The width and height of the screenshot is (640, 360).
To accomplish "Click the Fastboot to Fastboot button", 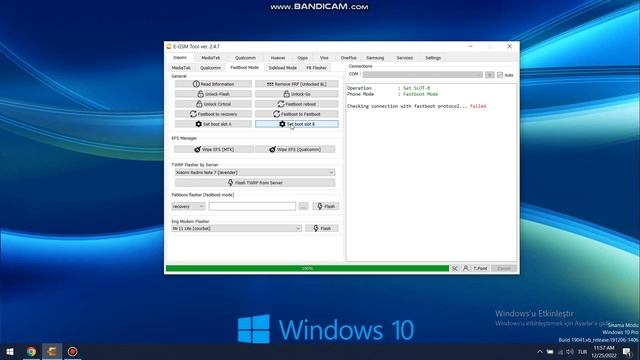I will point(297,114).
